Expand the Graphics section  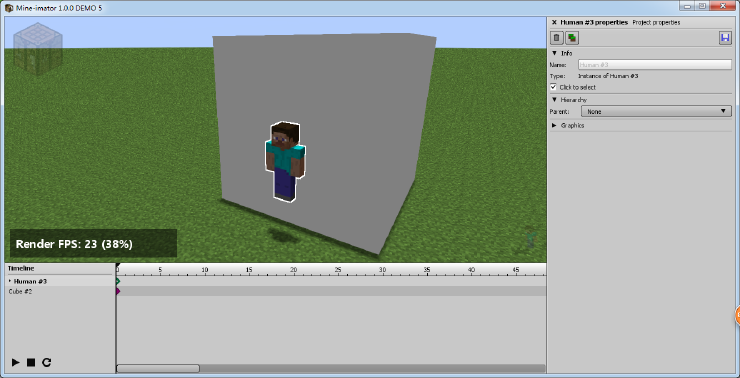click(554, 126)
